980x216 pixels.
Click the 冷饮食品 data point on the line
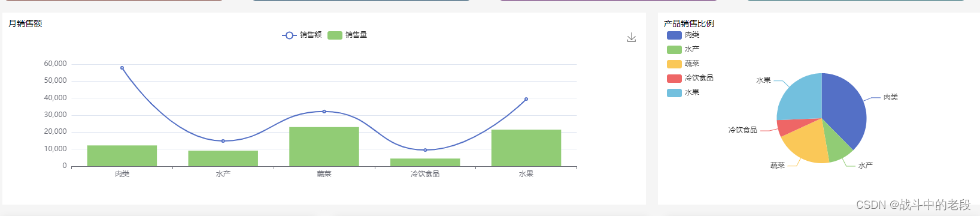(x=425, y=150)
